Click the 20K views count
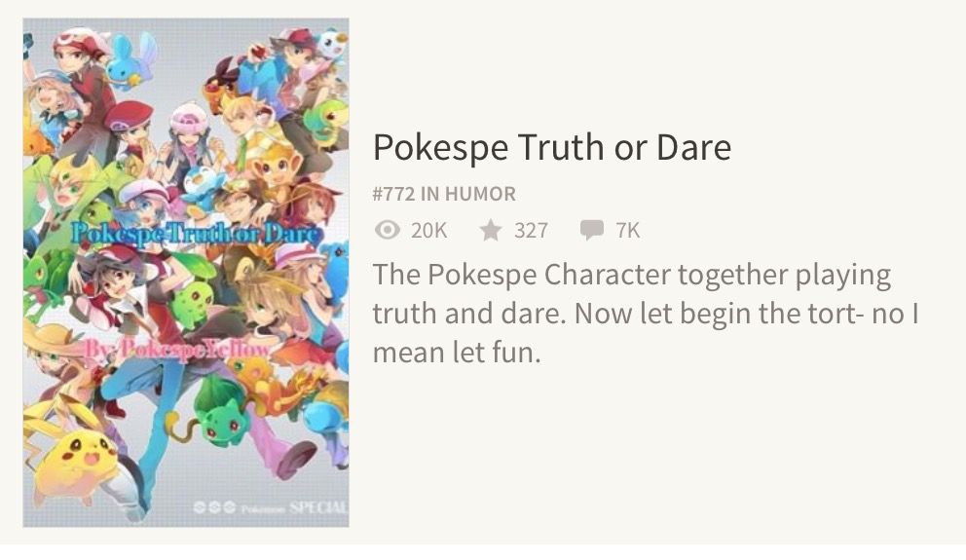This screenshot has height=560, width=966. 428,231
